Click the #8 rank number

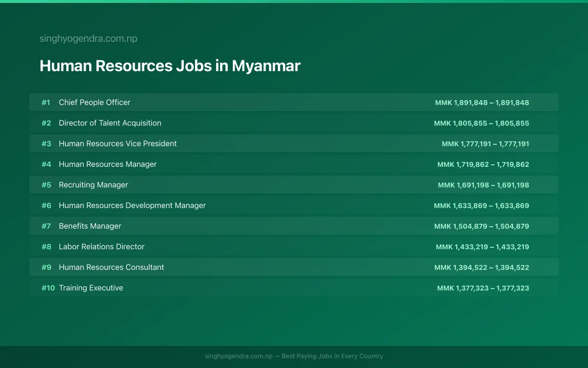pos(46,247)
